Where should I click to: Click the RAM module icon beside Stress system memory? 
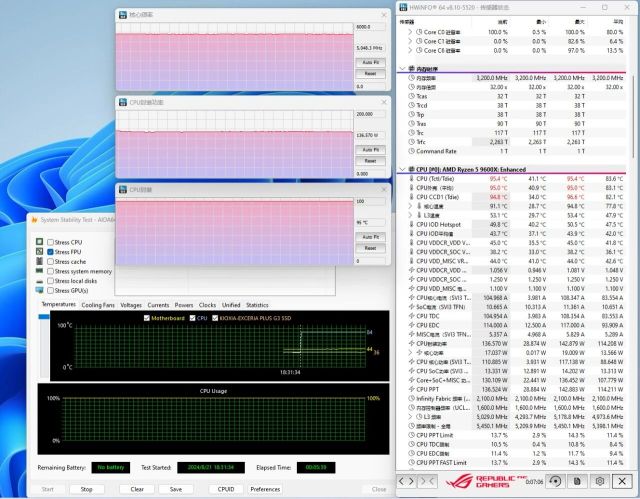click(x=40, y=271)
